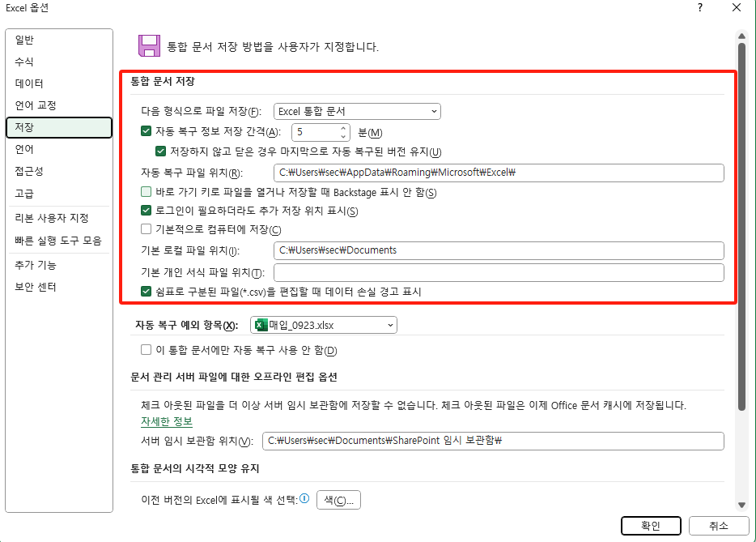Image resolution: width=756 pixels, height=542 pixels.
Task: Open the 언어 교정 category
Action: [59, 105]
